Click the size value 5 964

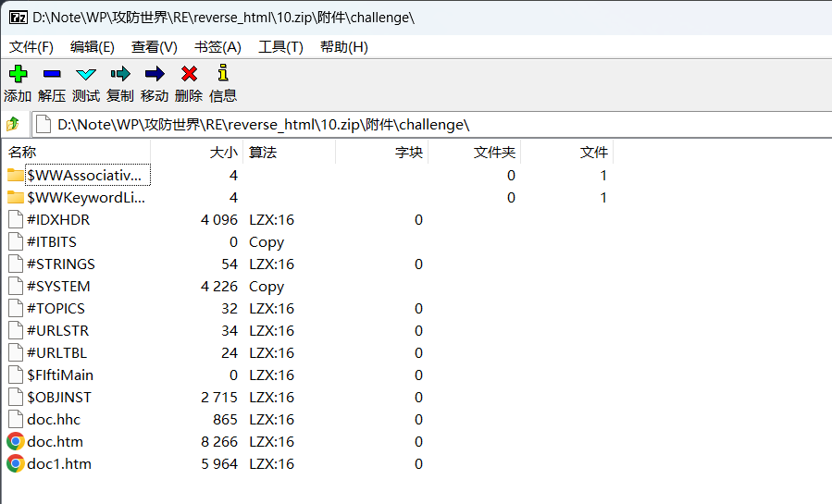pyautogui.click(x=219, y=463)
